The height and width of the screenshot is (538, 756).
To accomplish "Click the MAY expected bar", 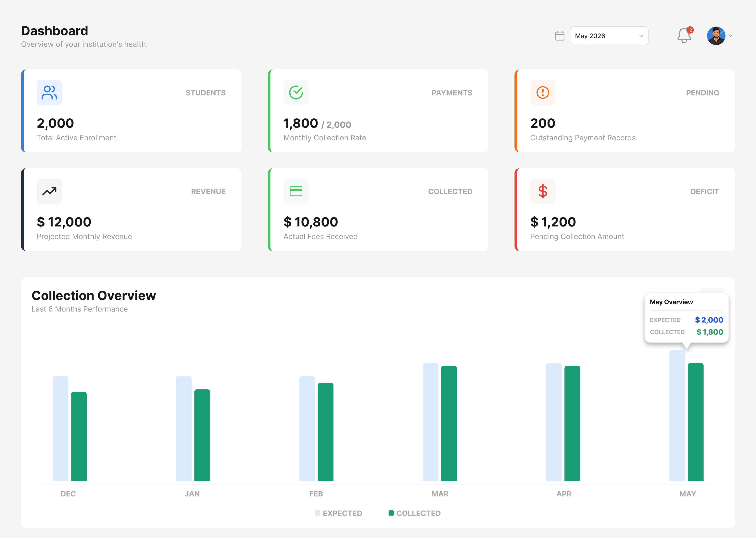I will tap(677, 415).
